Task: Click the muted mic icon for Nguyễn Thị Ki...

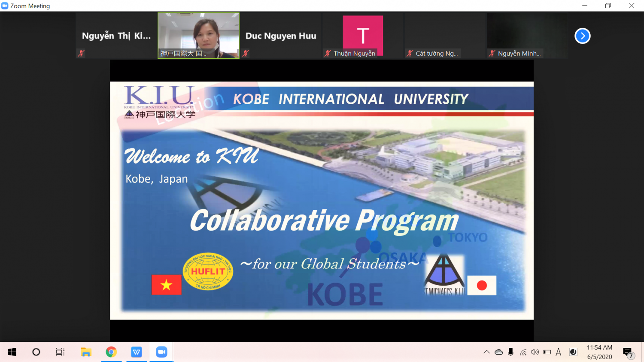Action: pos(81,53)
